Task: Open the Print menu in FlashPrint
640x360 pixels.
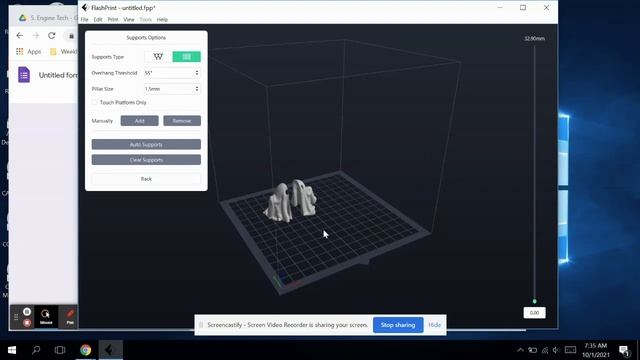Action: (x=113, y=20)
